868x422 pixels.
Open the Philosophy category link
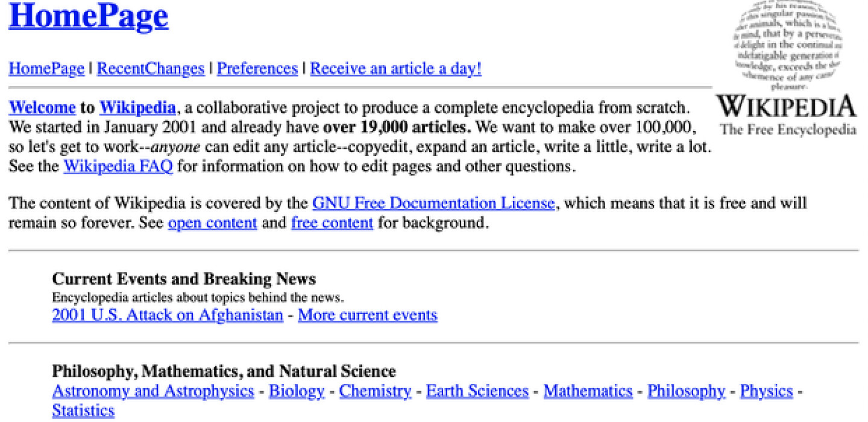[x=687, y=391]
